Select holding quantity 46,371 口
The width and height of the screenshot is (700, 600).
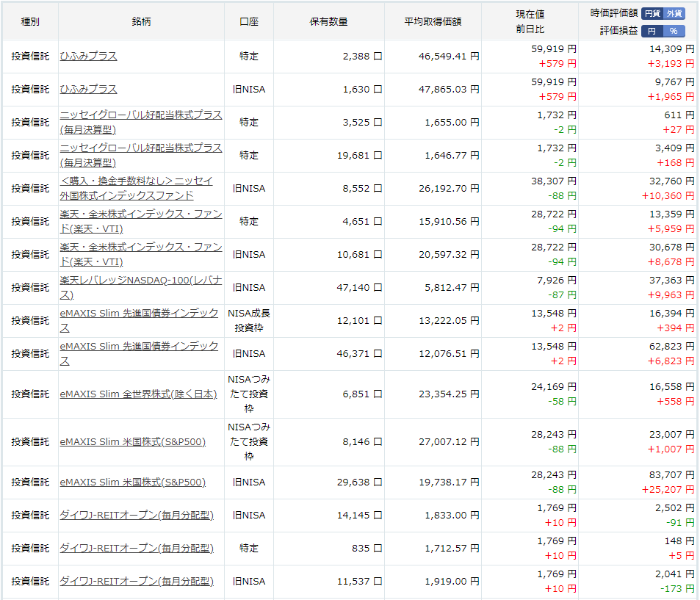click(359, 353)
